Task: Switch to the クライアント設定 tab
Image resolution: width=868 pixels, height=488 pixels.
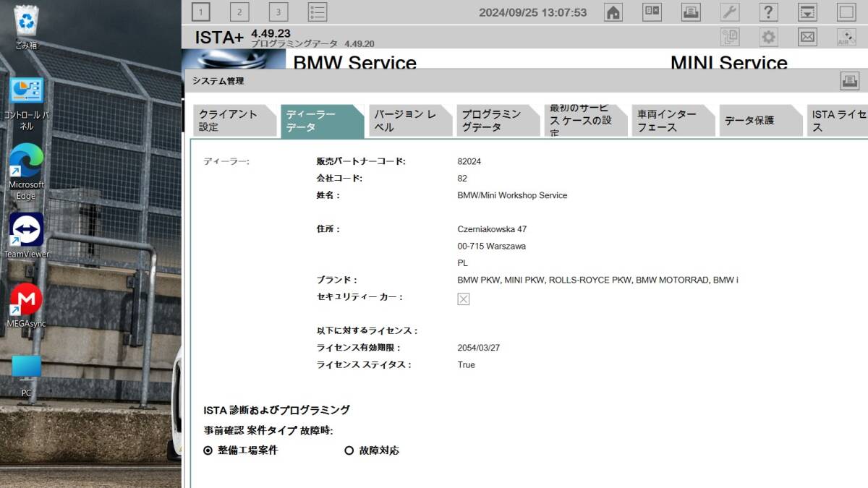Action: pos(233,119)
